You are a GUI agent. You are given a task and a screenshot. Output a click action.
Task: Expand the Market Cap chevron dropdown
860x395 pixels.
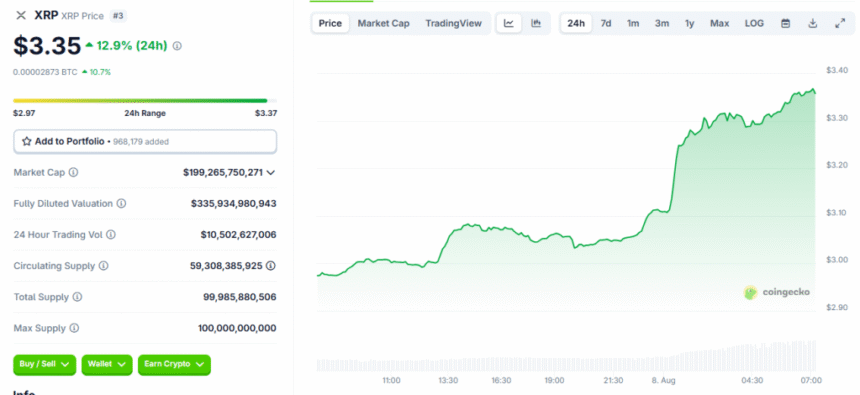tap(270, 172)
